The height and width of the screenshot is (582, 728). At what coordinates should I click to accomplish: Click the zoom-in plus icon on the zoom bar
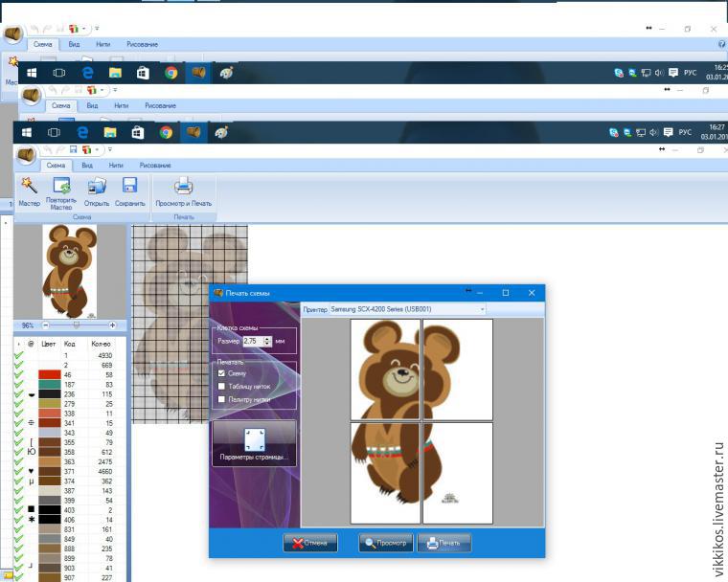click(112, 325)
